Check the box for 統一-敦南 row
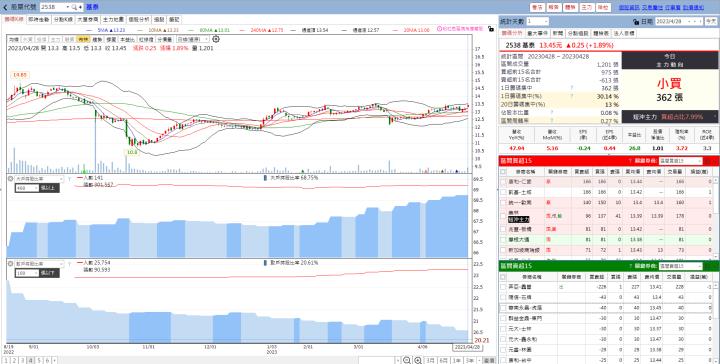Image resolution: width=720 pixels, height=364 pixels. 503,202
